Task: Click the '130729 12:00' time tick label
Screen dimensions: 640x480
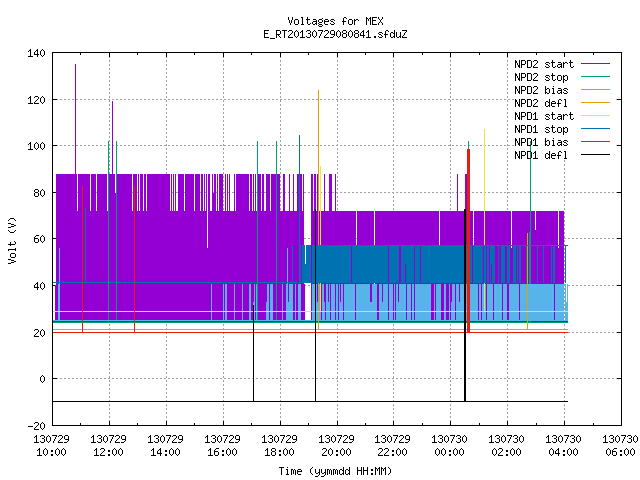Action: tap(108, 446)
